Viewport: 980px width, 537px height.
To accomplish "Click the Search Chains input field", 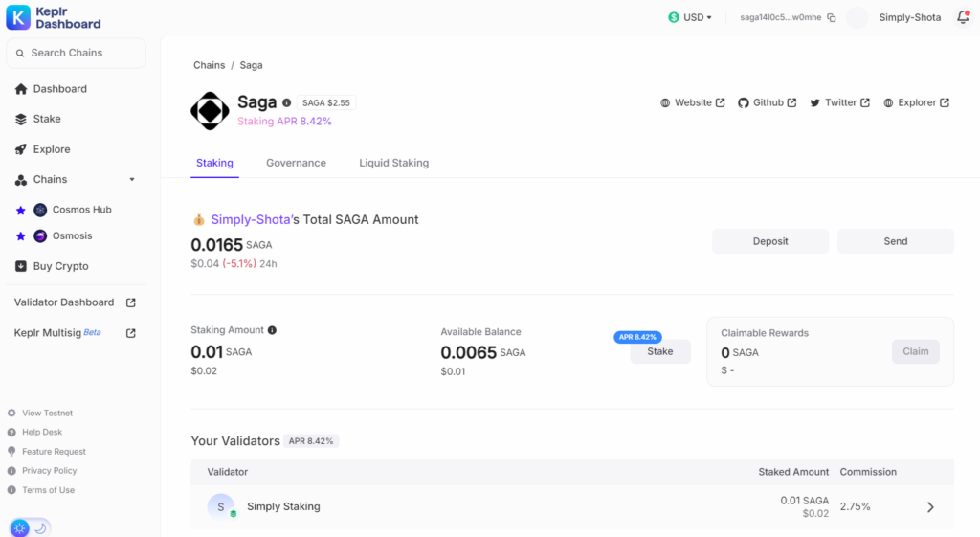I will [x=77, y=53].
